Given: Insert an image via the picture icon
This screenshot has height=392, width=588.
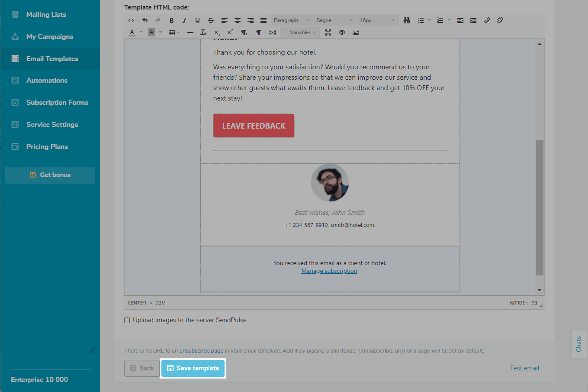Looking at the screenshot, I should [356, 32].
